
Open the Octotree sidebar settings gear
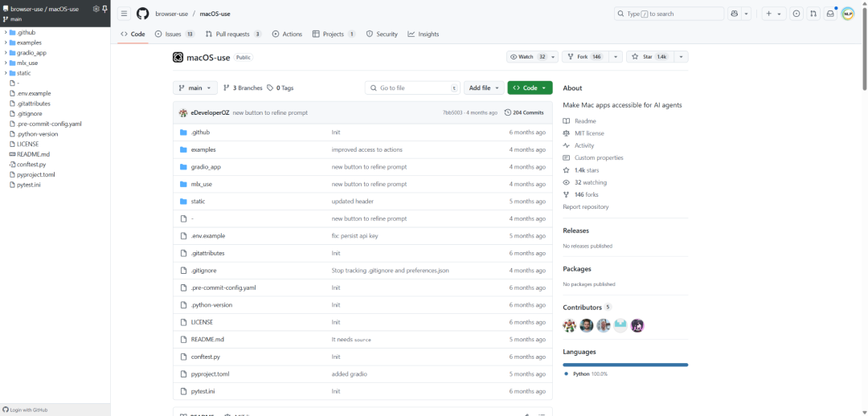(x=96, y=9)
